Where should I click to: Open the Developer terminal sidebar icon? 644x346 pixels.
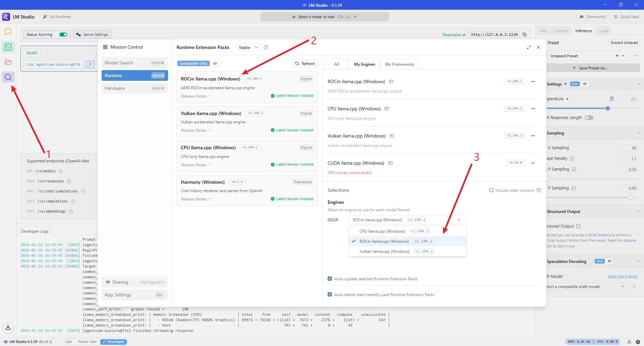point(8,47)
